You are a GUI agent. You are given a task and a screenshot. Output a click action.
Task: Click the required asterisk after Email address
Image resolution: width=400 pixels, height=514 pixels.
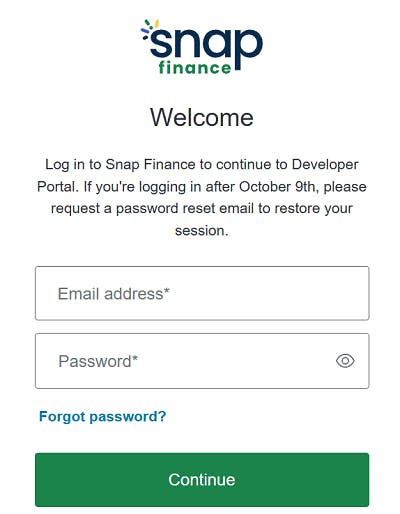(167, 291)
